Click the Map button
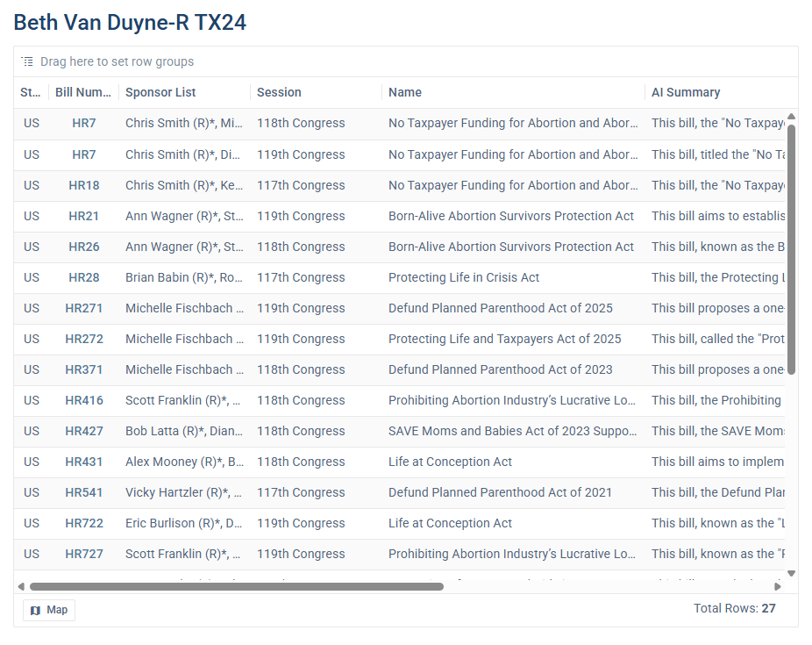This screenshot has width=812, height=645. point(49,610)
